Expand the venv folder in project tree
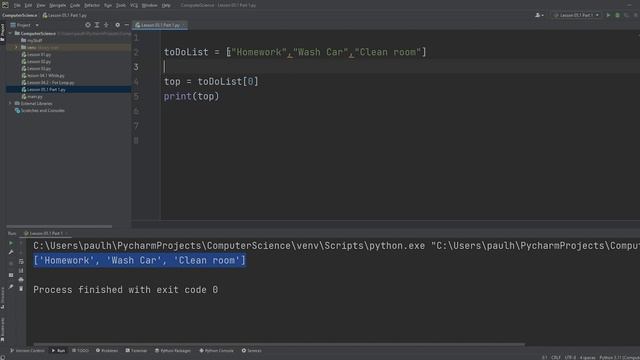Screen dimensions: 640x360 [16, 47]
